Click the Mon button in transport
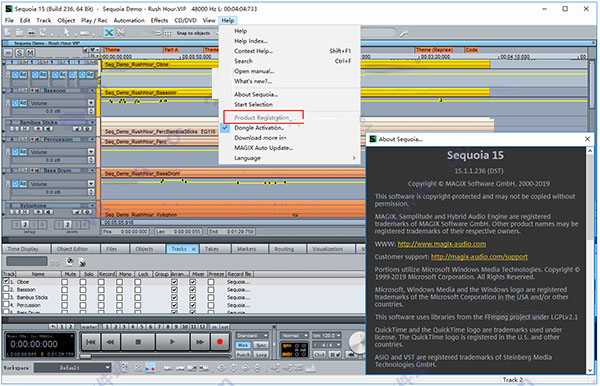 point(243,345)
